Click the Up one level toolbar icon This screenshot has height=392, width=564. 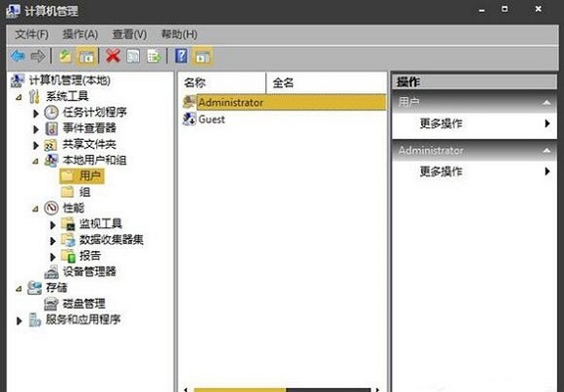tap(66, 57)
